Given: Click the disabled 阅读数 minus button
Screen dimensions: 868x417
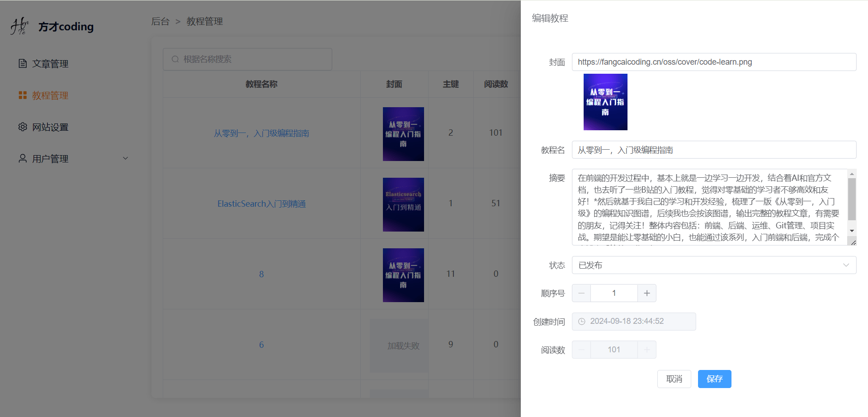Looking at the screenshot, I should [581, 350].
